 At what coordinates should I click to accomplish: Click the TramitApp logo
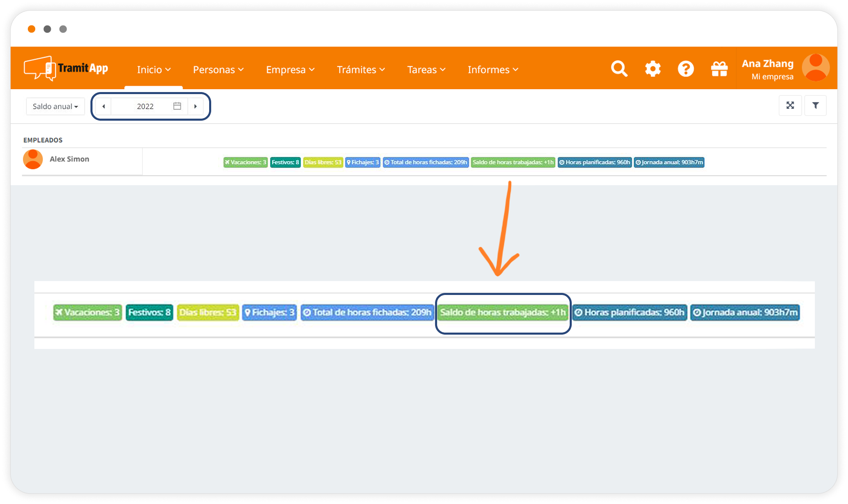pos(66,68)
